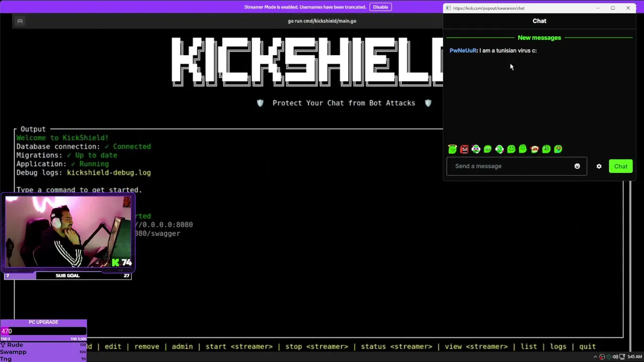Click the 'list' command in bottom bar

click(528, 346)
